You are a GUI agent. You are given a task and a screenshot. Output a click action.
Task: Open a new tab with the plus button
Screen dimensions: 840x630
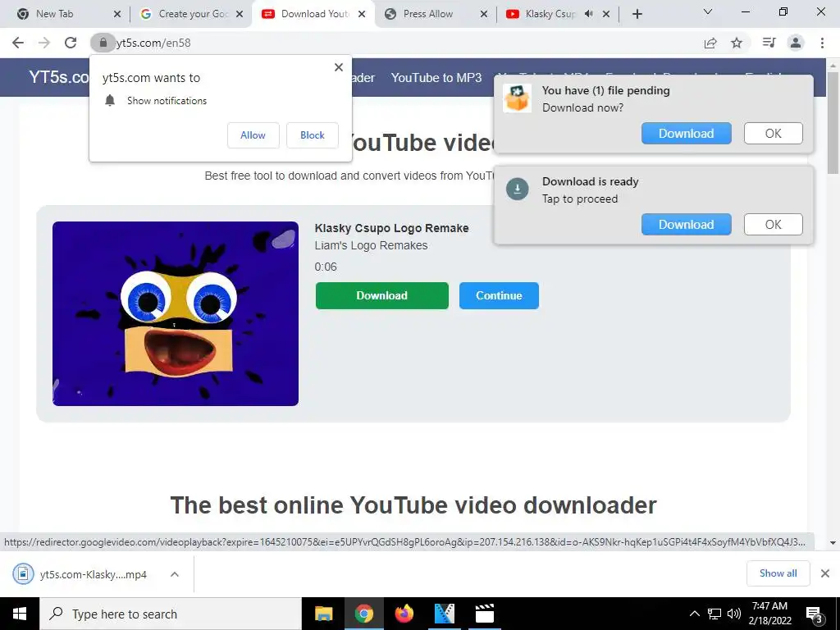(637, 14)
